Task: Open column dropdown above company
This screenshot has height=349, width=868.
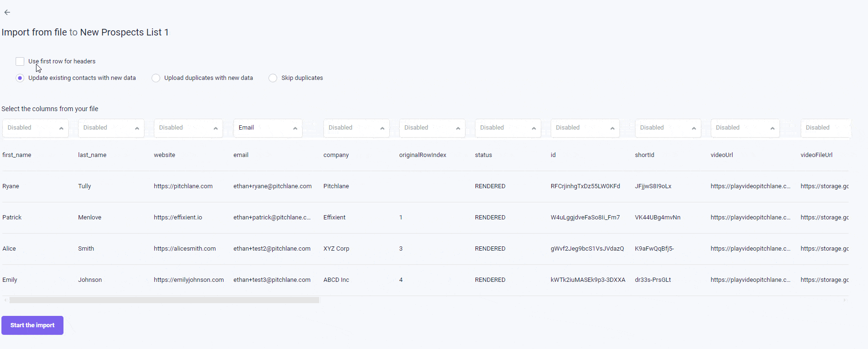Action: click(357, 128)
